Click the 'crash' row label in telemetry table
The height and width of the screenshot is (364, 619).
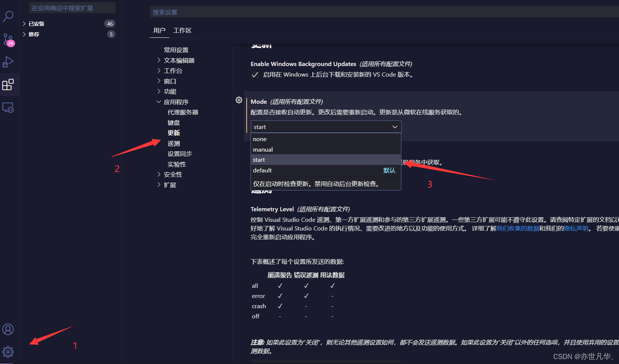[x=259, y=306]
